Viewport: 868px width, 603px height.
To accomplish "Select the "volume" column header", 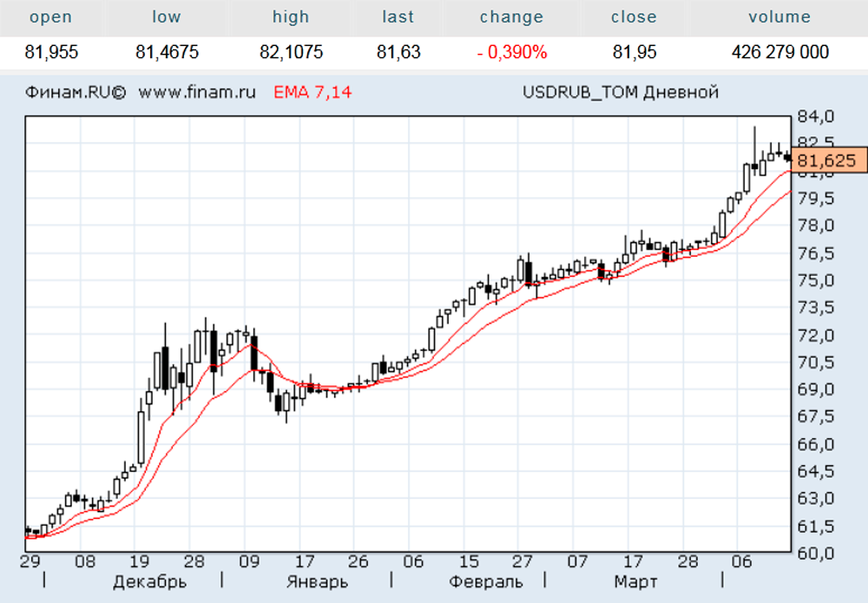I will [779, 17].
